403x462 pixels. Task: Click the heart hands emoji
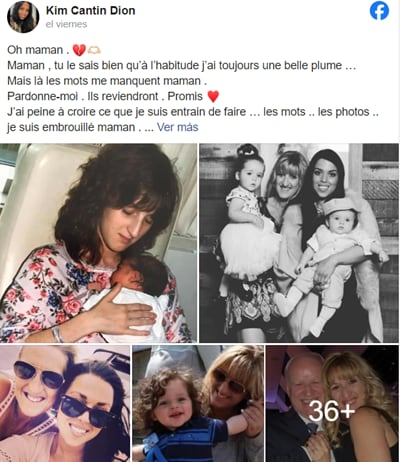[x=94, y=50]
